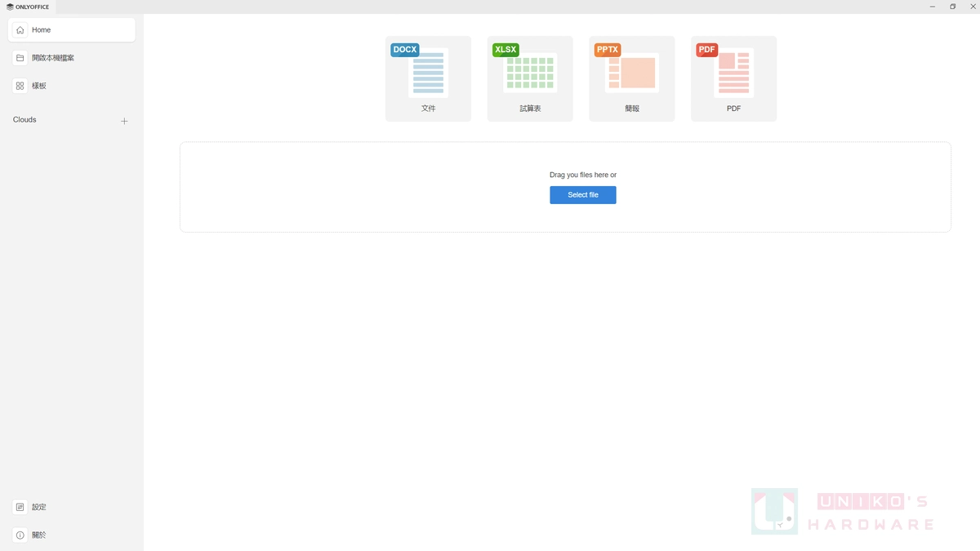Viewport: 980px width, 551px height.
Task: Click the ONLYOFFICE logo in title bar
Action: [x=28, y=7]
